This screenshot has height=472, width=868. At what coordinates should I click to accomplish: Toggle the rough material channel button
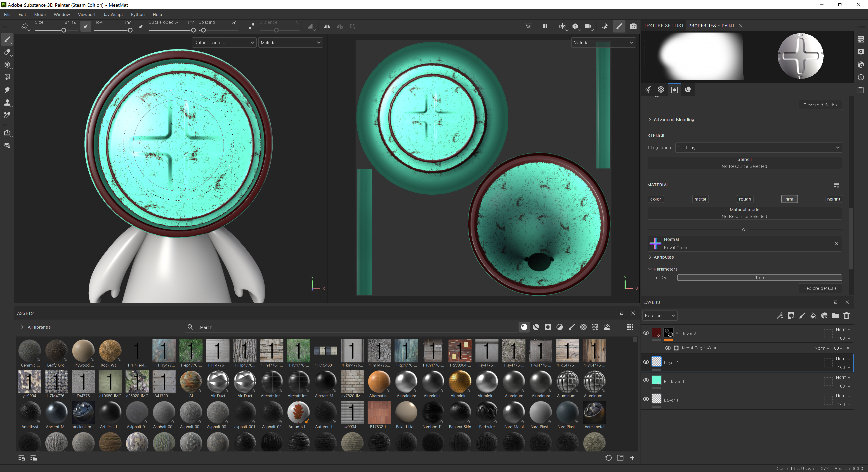(x=745, y=199)
